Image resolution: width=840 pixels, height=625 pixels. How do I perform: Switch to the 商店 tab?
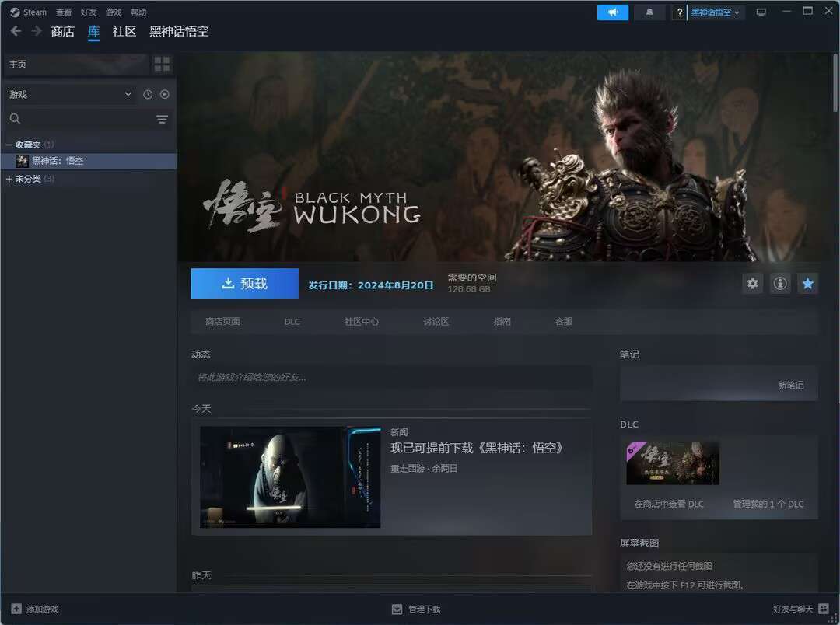[63, 31]
